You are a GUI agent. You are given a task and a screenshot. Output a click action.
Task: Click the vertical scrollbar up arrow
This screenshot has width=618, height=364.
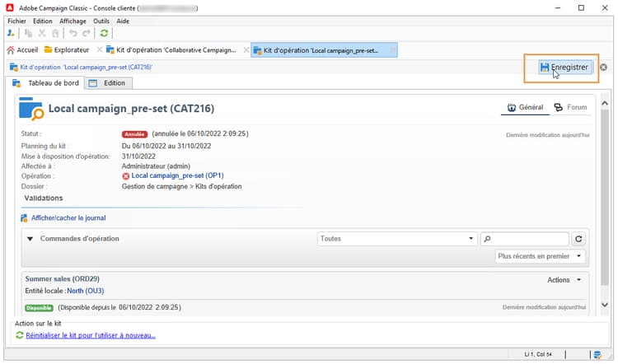pyautogui.click(x=605, y=103)
